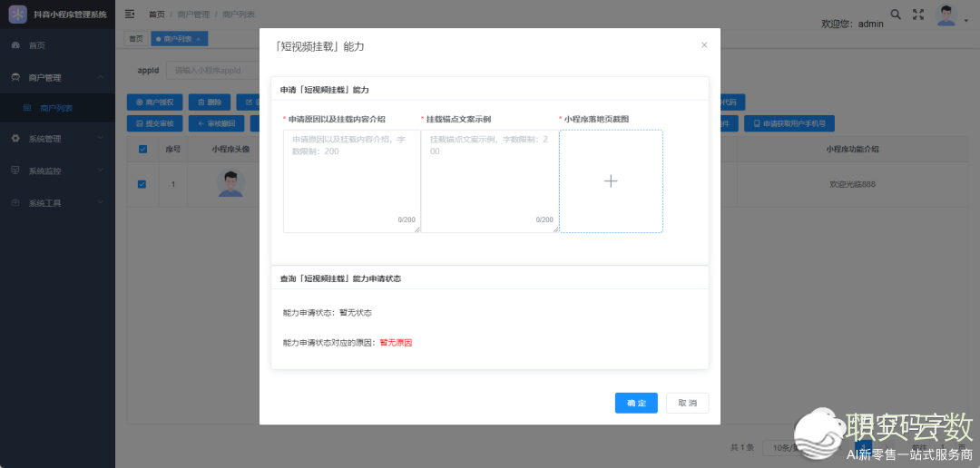
Task: Click the 首页 dashboard icon in sidebar
Action: (15, 45)
